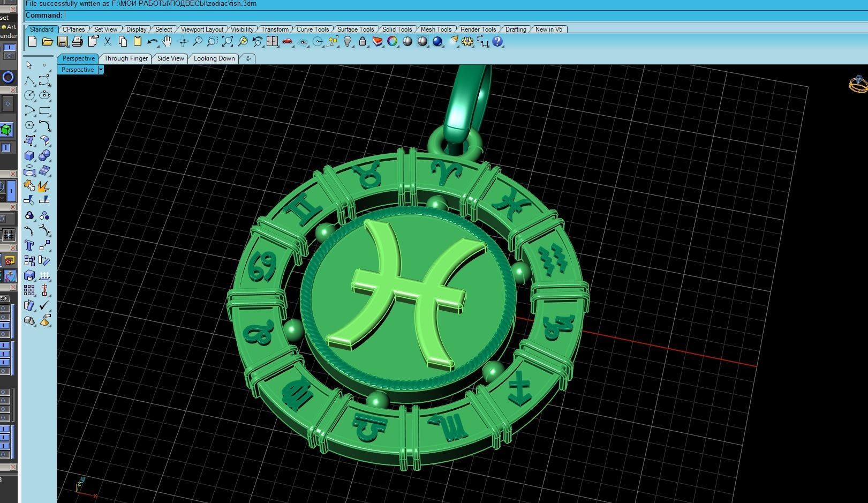Click the Explode tool icon
The image size is (868, 503).
(44, 186)
